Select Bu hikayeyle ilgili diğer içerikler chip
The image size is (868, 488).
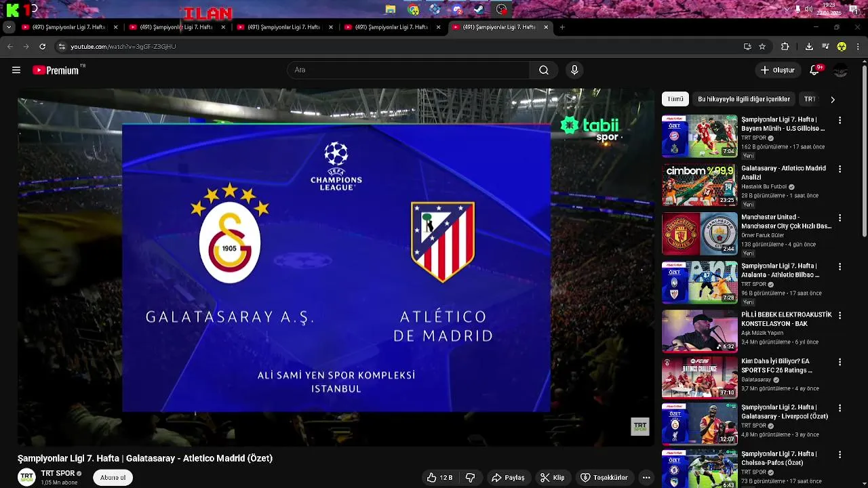(x=744, y=99)
